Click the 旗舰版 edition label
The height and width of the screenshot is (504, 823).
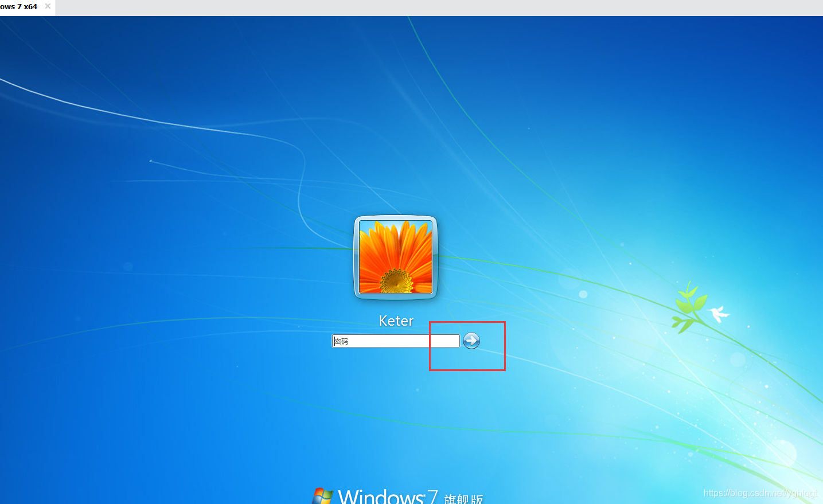pyautogui.click(x=463, y=499)
